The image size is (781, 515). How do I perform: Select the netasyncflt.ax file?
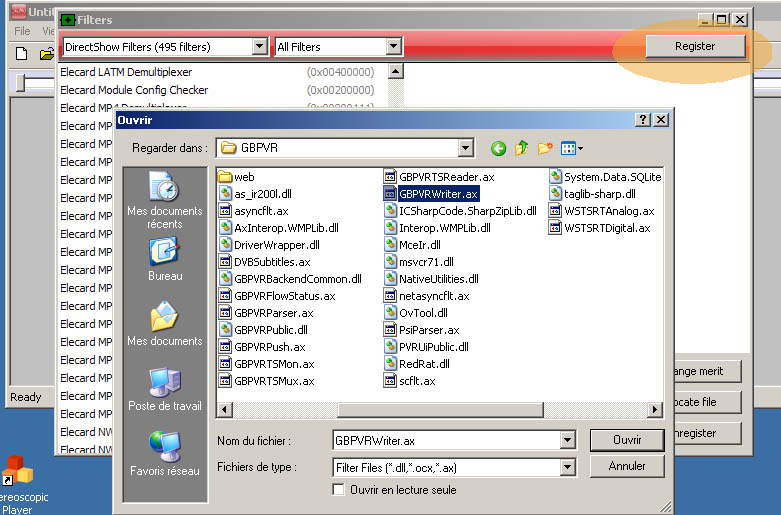(x=427, y=296)
